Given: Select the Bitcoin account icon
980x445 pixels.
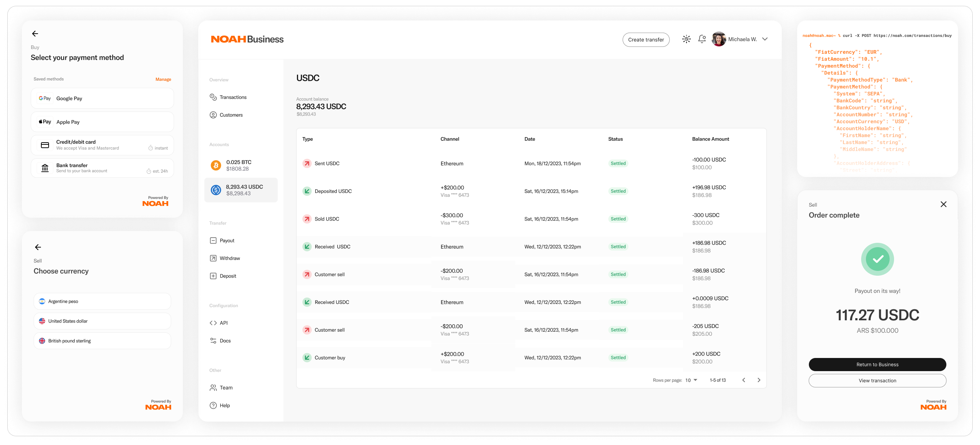Looking at the screenshot, I should coord(216,165).
